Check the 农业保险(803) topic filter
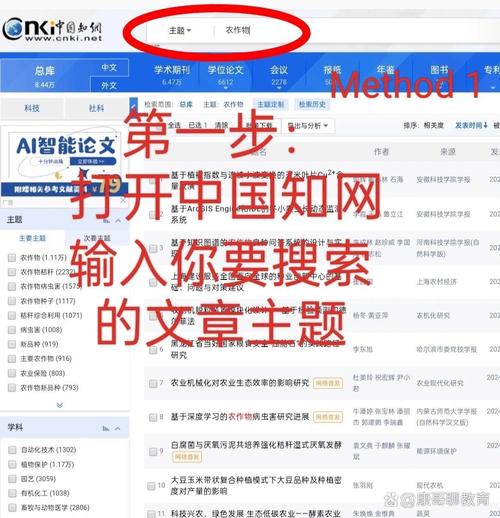This screenshot has height=518, width=500. point(12,373)
